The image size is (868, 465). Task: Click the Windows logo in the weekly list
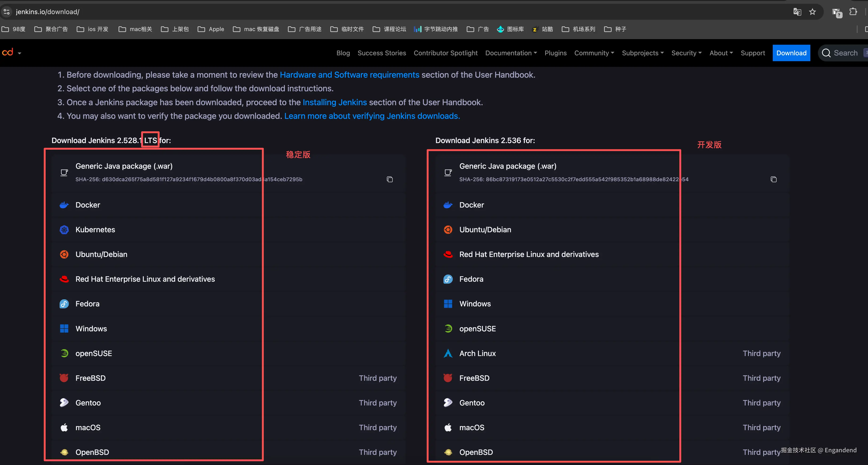point(448,304)
